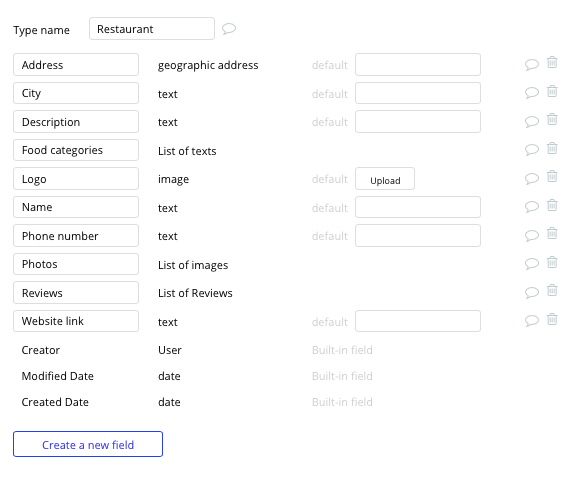Edit the Type name Restaurant input
The image size is (581, 482).
(x=152, y=29)
